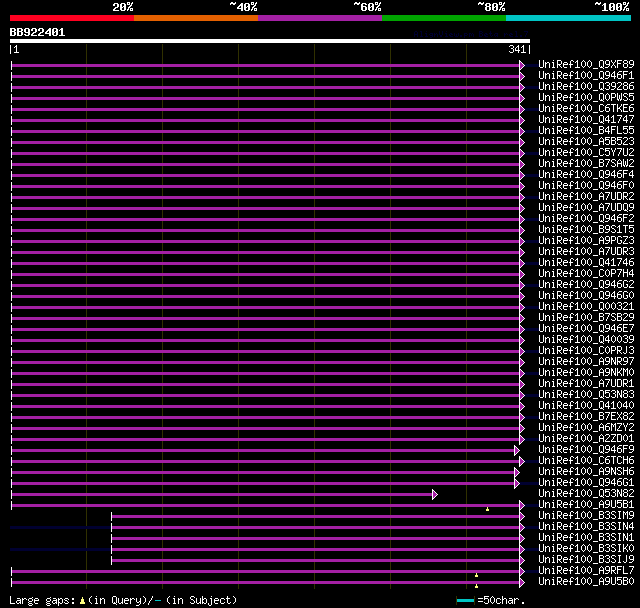Select the UniRef100_A9RFL7 label
This screenshot has width=640, height=608.
point(586,571)
